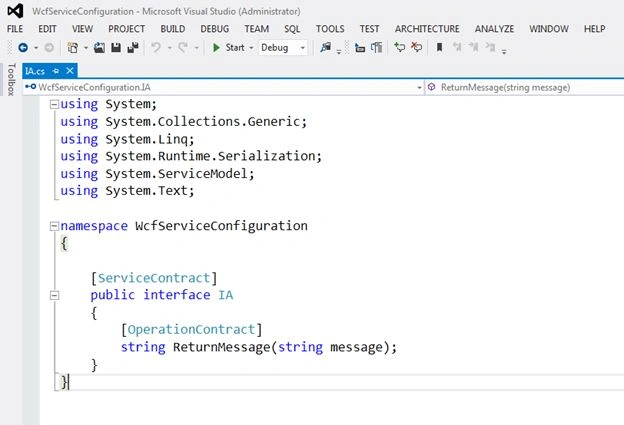Image resolution: width=624 pixels, height=425 pixels.
Task: Click System.Collections.Generic using line
Action: (x=184, y=121)
